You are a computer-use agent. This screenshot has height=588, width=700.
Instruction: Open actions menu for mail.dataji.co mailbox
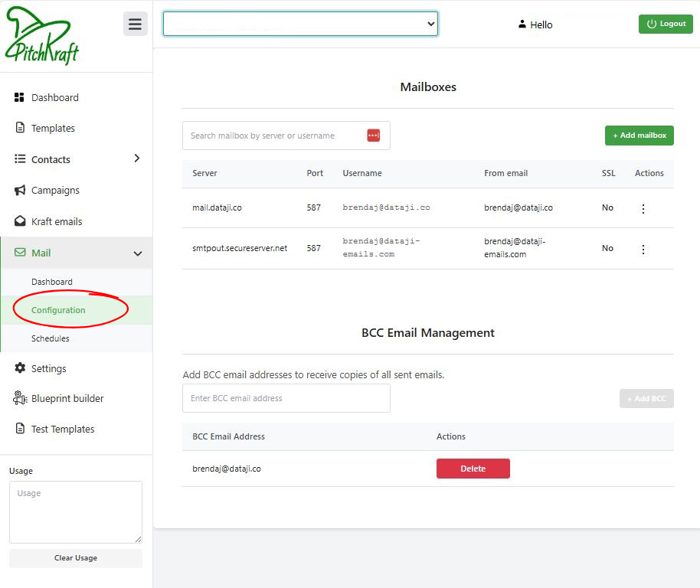(643, 208)
